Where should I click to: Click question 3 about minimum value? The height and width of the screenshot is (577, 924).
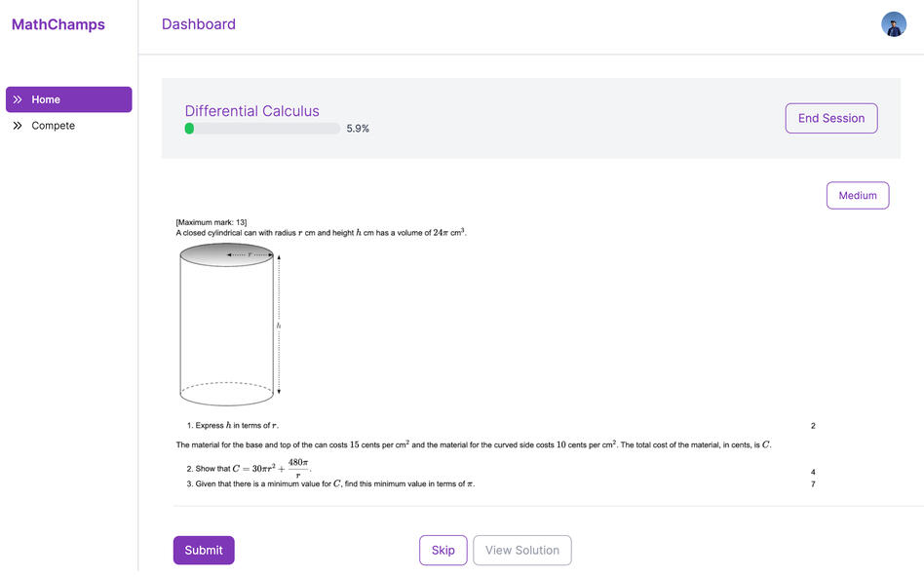pos(330,483)
